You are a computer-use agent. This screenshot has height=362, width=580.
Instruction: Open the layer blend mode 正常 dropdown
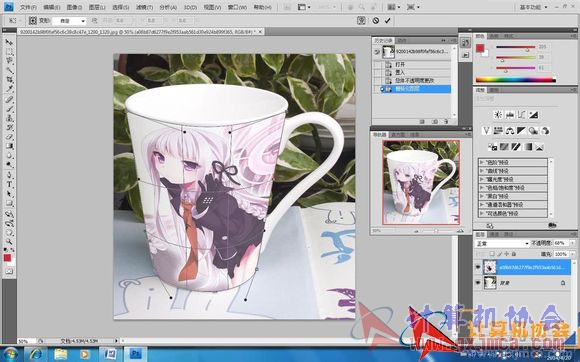[x=502, y=244]
